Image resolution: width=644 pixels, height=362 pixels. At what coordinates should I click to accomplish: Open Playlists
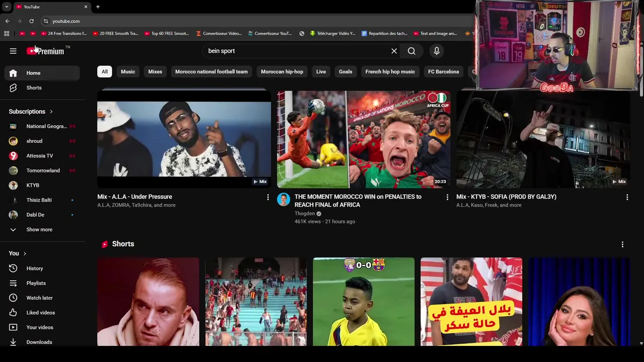42,283
